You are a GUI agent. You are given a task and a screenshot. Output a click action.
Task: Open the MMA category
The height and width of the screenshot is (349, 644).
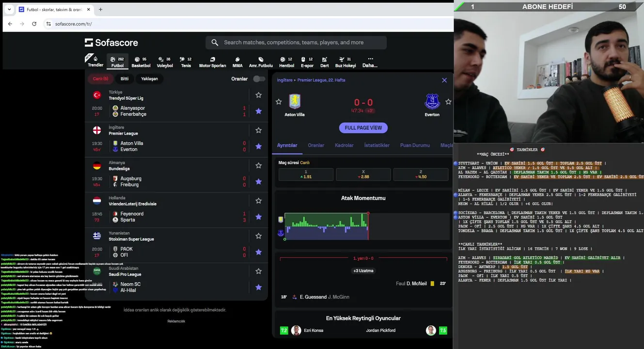click(x=237, y=62)
